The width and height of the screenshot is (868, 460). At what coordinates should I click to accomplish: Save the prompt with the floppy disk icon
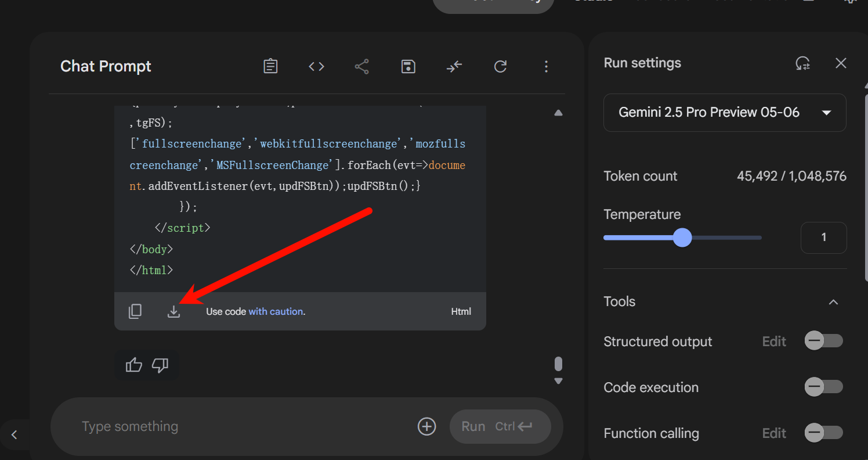point(408,67)
